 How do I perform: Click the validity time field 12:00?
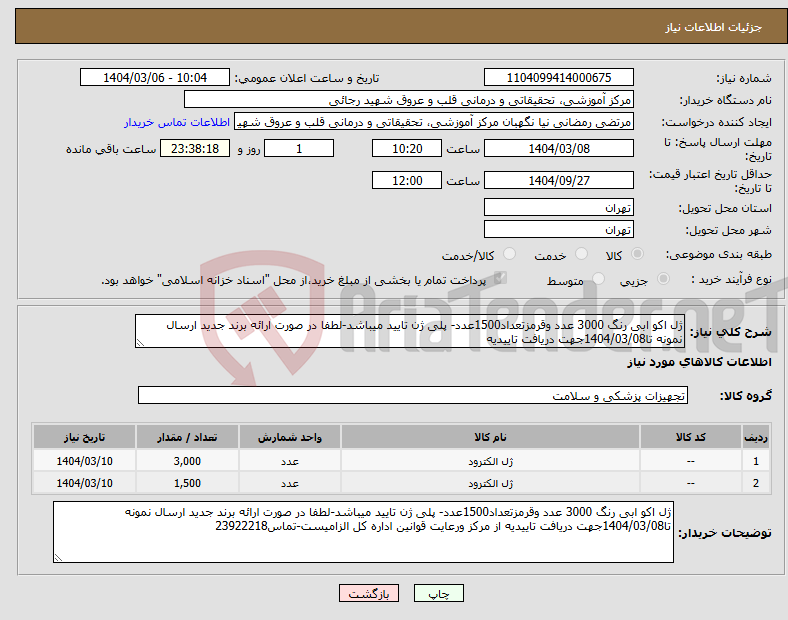407,180
